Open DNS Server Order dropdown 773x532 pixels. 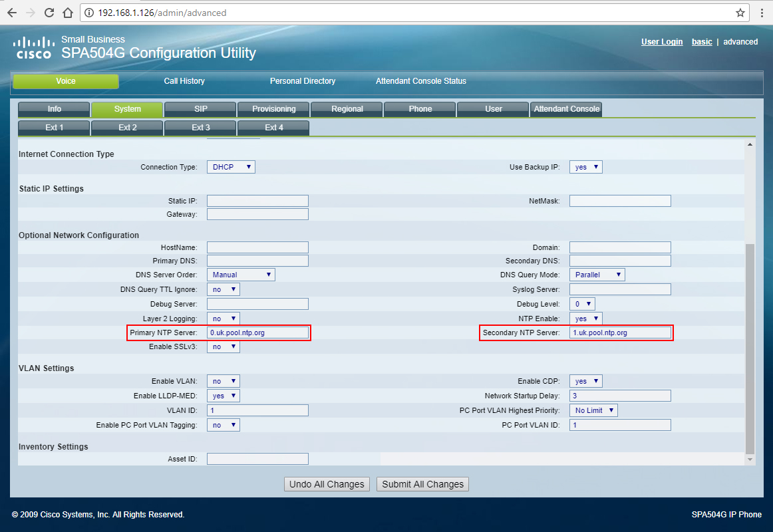click(241, 275)
